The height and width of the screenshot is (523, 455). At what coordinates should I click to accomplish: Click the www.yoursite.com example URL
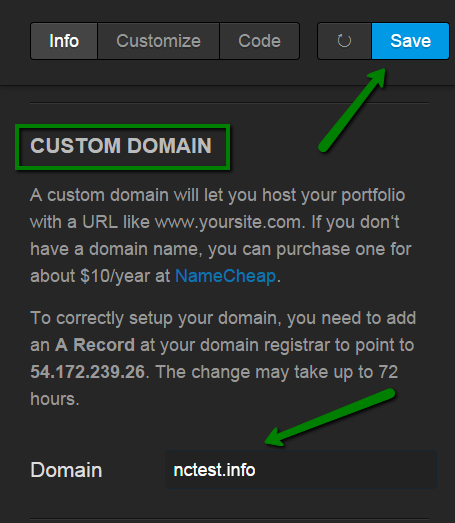[x=229, y=222]
